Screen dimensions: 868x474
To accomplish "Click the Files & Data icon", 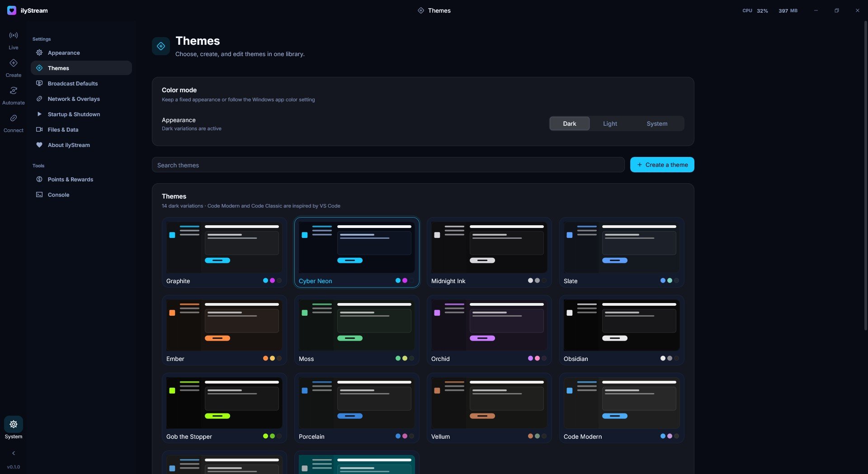I will [39, 129].
